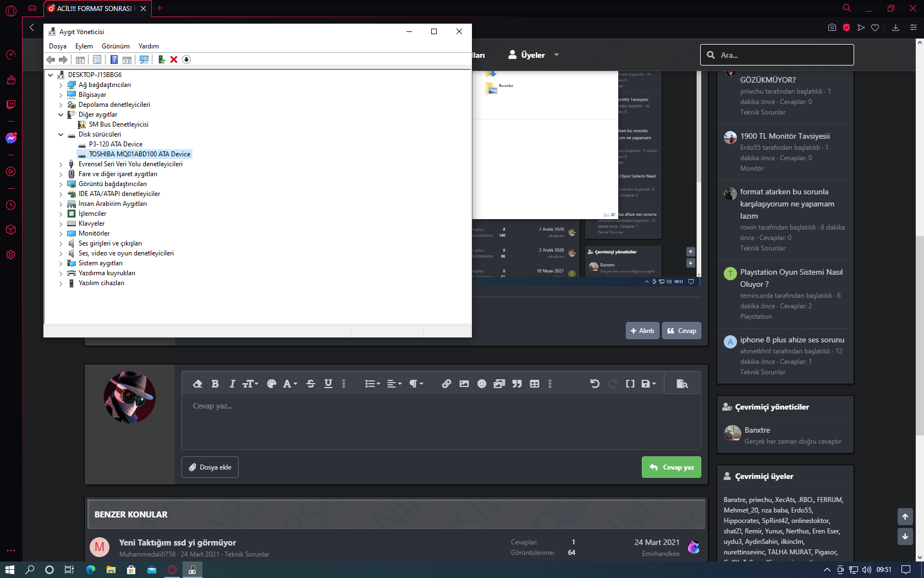The height and width of the screenshot is (578, 924).
Task: Click the red X uninstall device icon
Action: 174,59
